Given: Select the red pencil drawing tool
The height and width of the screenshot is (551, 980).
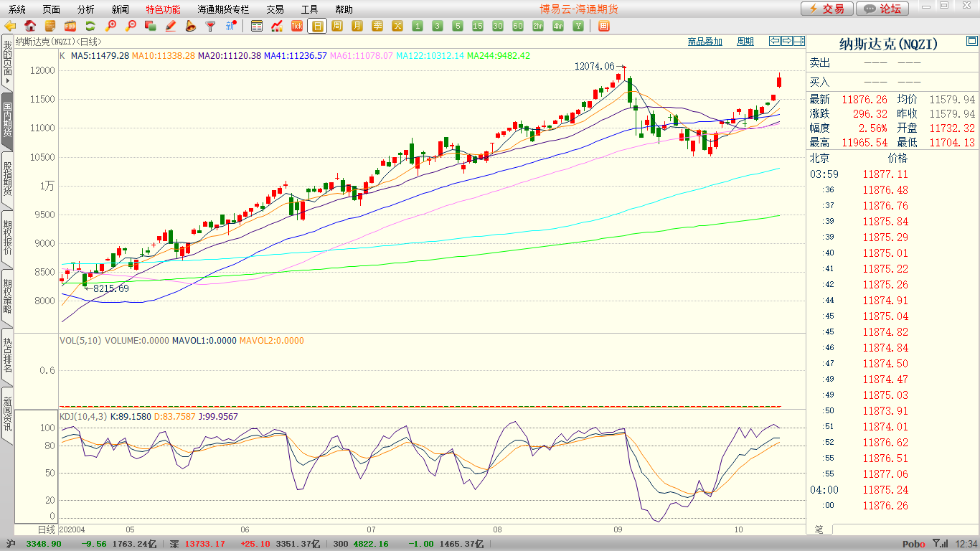Looking at the screenshot, I should pyautogui.click(x=171, y=26).
